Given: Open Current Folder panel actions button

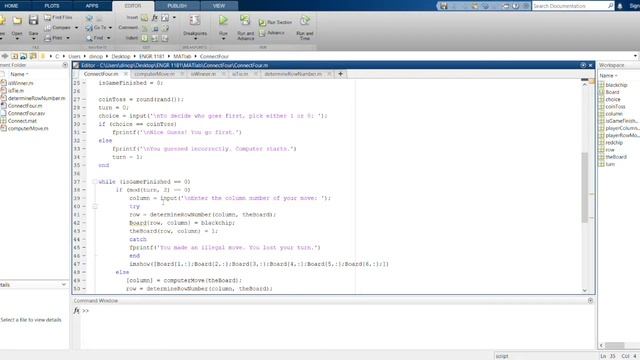Looking at the screenshot, I should (65, 65).
